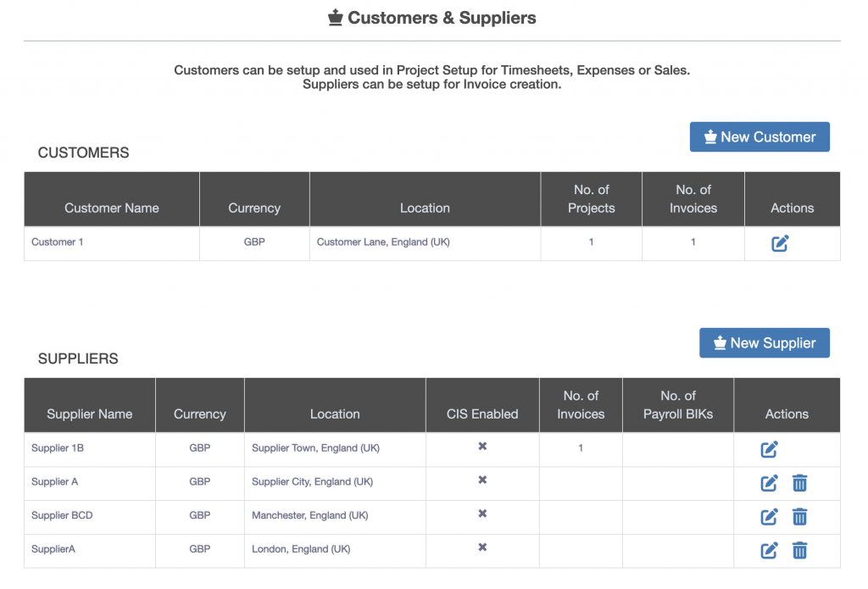Screen dimensions: 868x589
Task: Click the CIS Enabled column header
Action: (482, 414)
